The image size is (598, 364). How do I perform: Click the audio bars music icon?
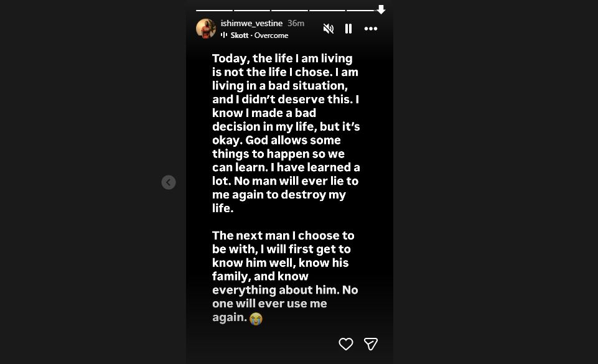pyautogui.click(x=224, y=35)
